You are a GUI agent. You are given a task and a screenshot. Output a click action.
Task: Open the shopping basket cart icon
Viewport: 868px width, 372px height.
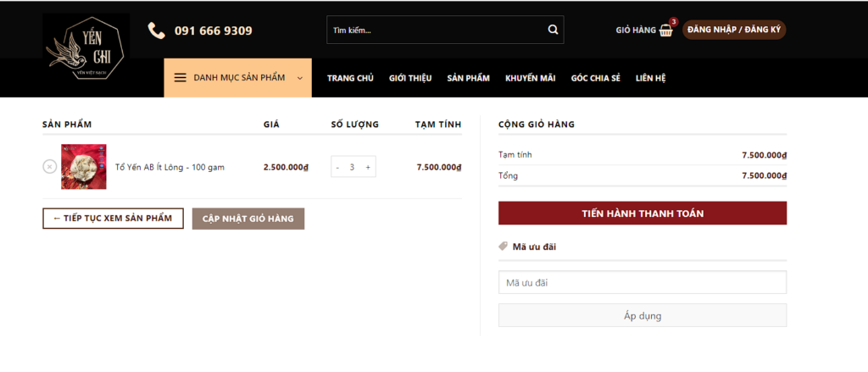pyautogui.click(x=666, y=30)
